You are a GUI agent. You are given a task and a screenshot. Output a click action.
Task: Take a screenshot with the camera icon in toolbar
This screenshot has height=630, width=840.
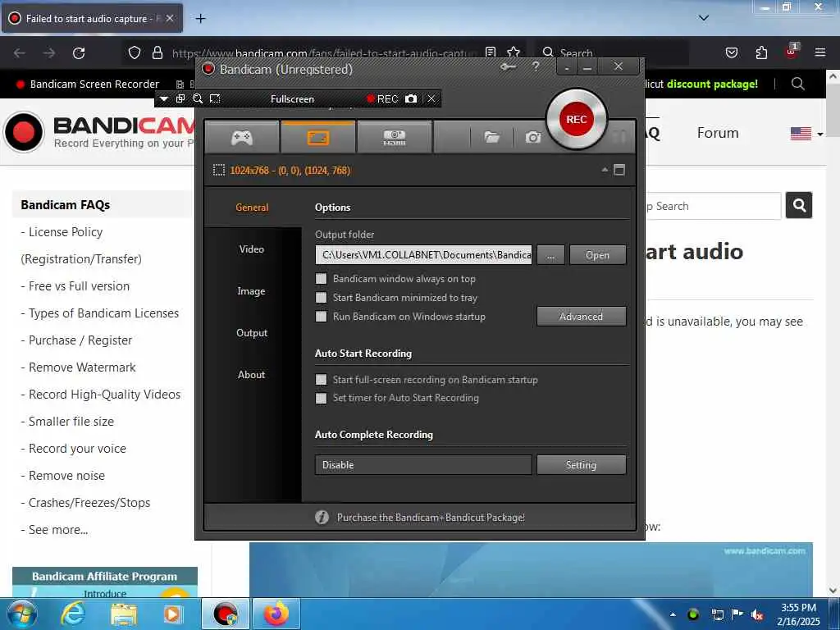(532, 137)
